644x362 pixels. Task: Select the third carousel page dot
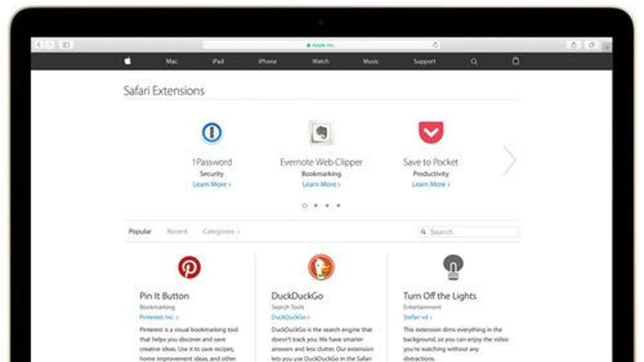(x=327, y=206)
